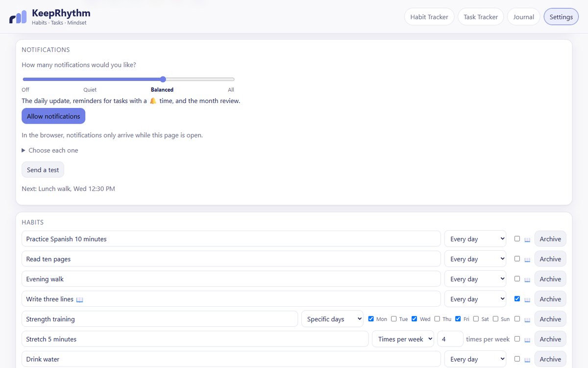Archive the Stretch 5 minutes habit
588x368 pixels.
tap(550, 339)
